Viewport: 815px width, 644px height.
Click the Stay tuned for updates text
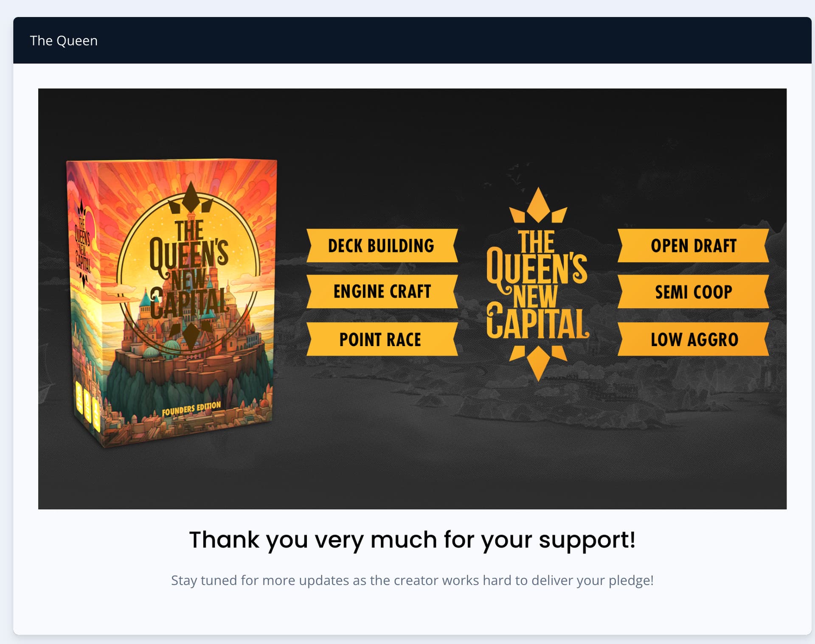click(x=412, y=580)
